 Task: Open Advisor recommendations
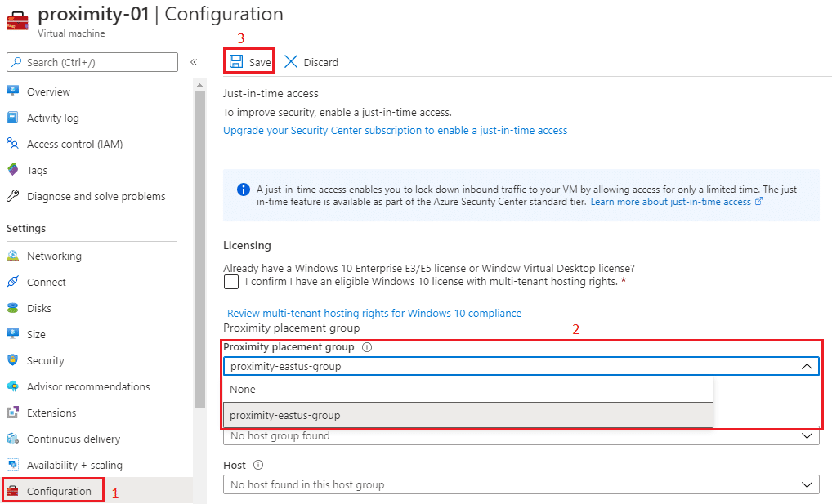coord(88,386)
